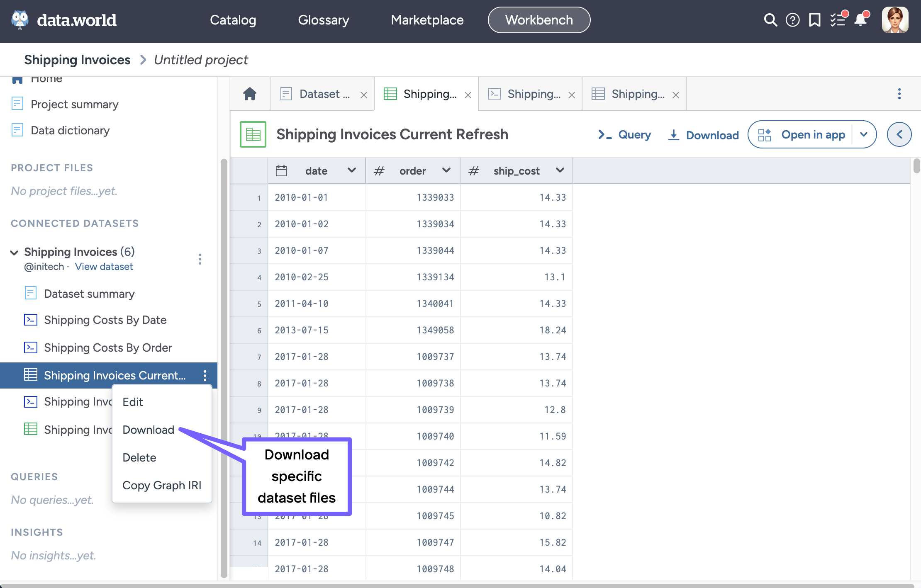
Task: Click the ship_cost cell 18.24
Action: coord(517,330)
